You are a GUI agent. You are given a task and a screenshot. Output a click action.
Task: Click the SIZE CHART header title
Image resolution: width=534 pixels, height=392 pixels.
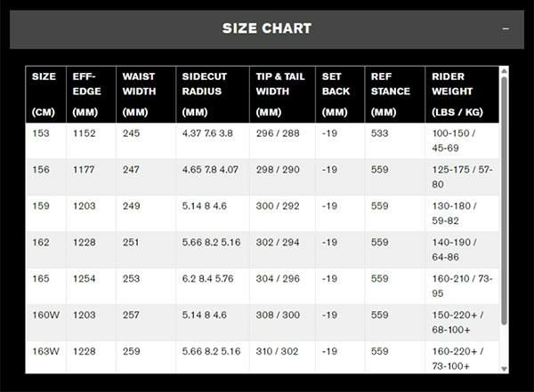[267, 28]
